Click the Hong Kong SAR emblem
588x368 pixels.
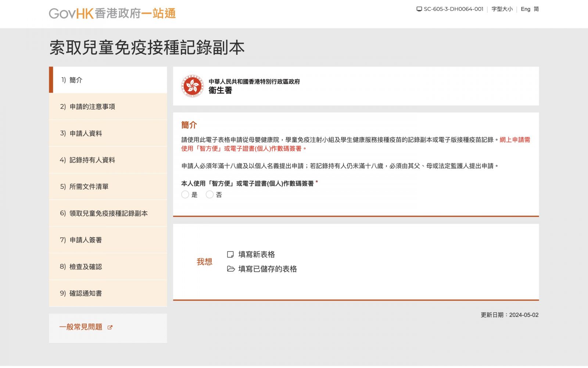click(192, 86)
